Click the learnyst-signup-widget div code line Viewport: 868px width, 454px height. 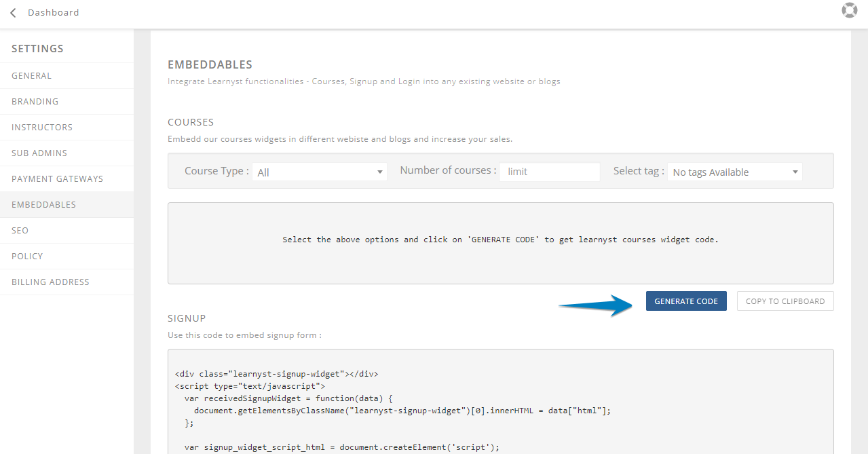(x=276, y=374)
